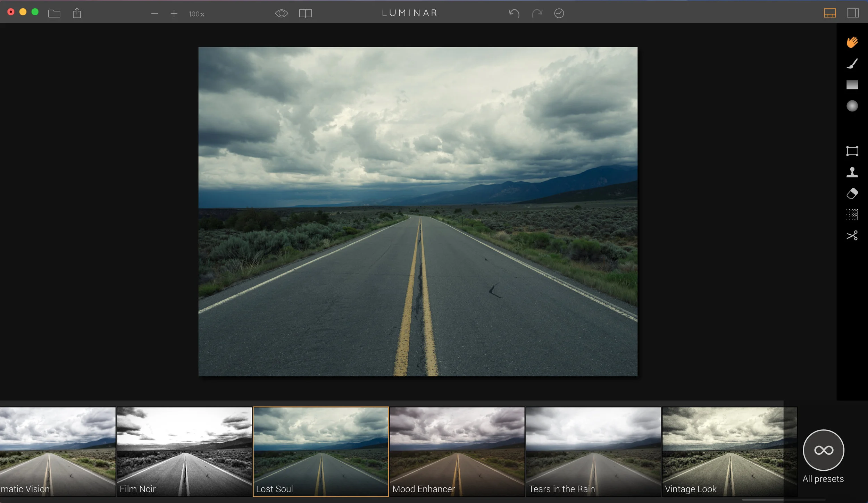Viewport: 868px width, 503px height.
Task: Toggle the right side panel
Action: [x=852, y=14]
